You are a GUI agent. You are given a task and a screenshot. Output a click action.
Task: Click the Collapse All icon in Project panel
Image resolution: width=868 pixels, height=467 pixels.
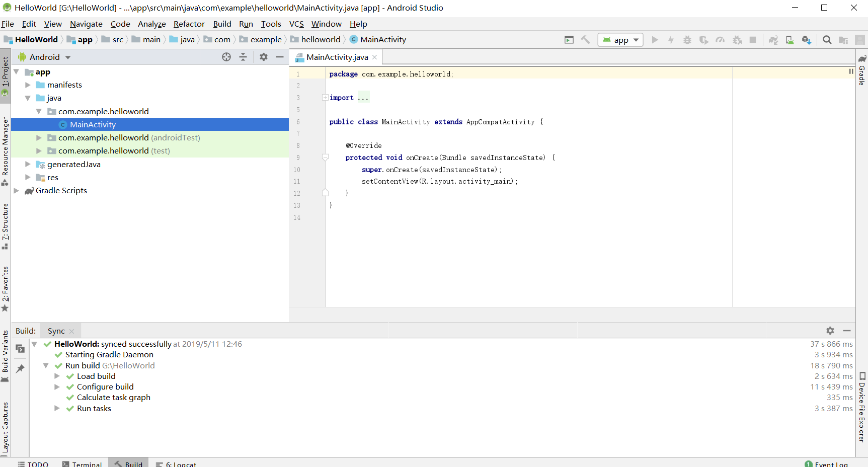[x=243, y=57]
